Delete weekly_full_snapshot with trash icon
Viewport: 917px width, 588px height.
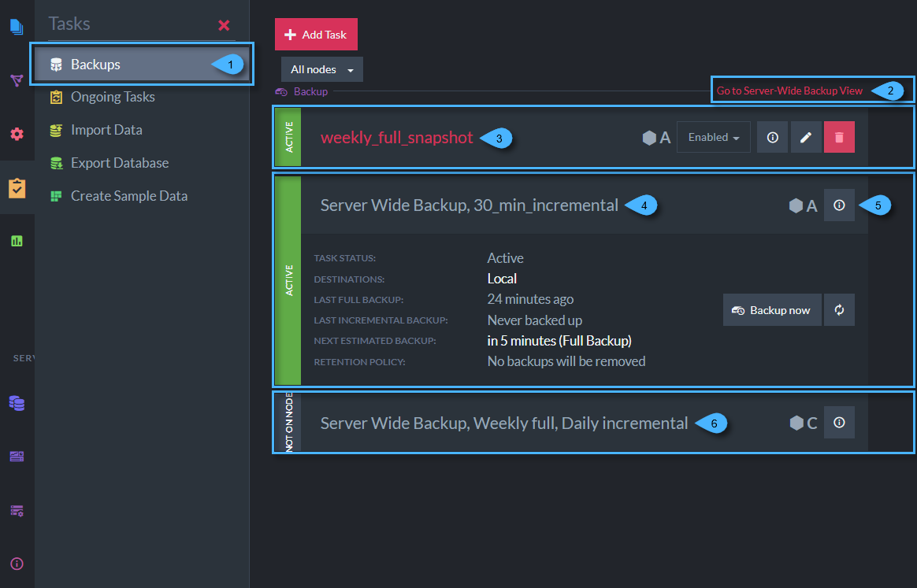(x=839, y=137)
